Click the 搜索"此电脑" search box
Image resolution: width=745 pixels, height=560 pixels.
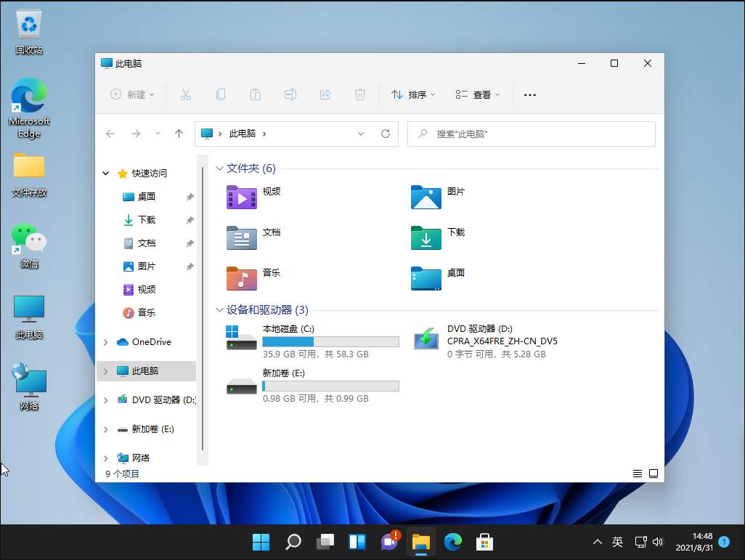click(531, 134)
